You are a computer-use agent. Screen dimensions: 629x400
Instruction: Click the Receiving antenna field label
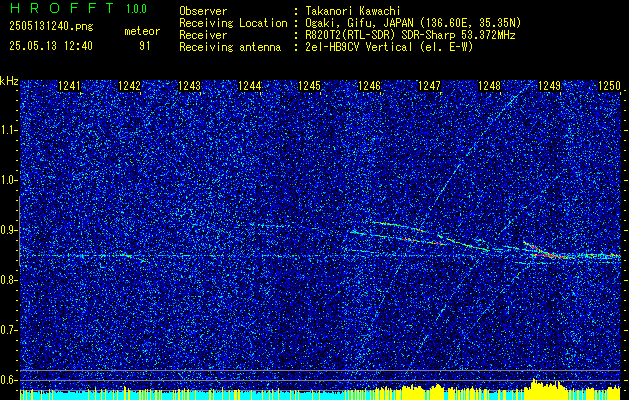pyautogui.click(x=230, y=47)
